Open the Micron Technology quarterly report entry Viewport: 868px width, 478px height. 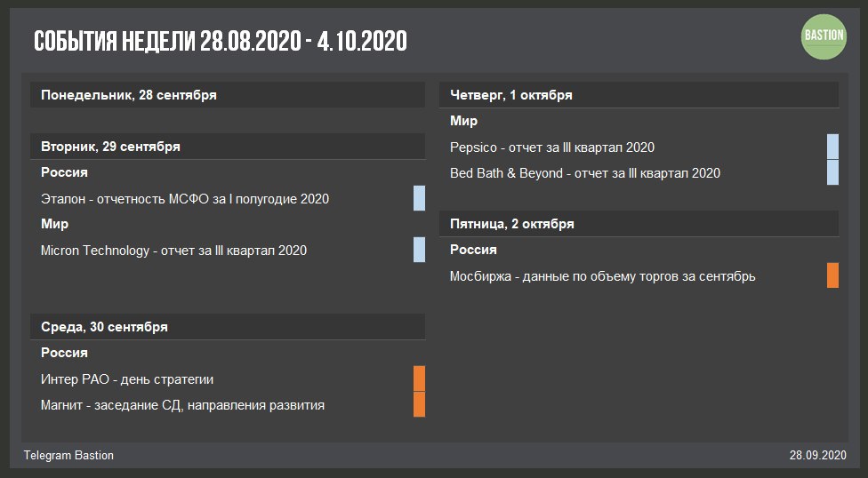click(173, 250)
